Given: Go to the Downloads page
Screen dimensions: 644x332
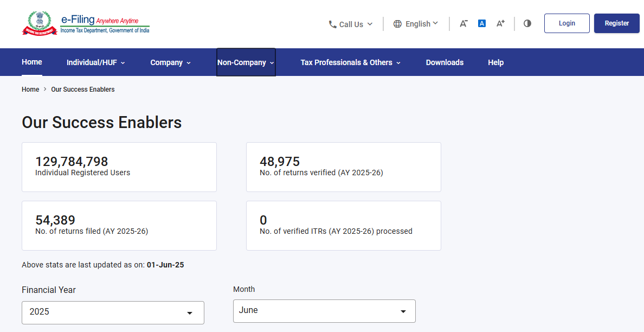Looking at the screenshot, I should click(445, 62).
